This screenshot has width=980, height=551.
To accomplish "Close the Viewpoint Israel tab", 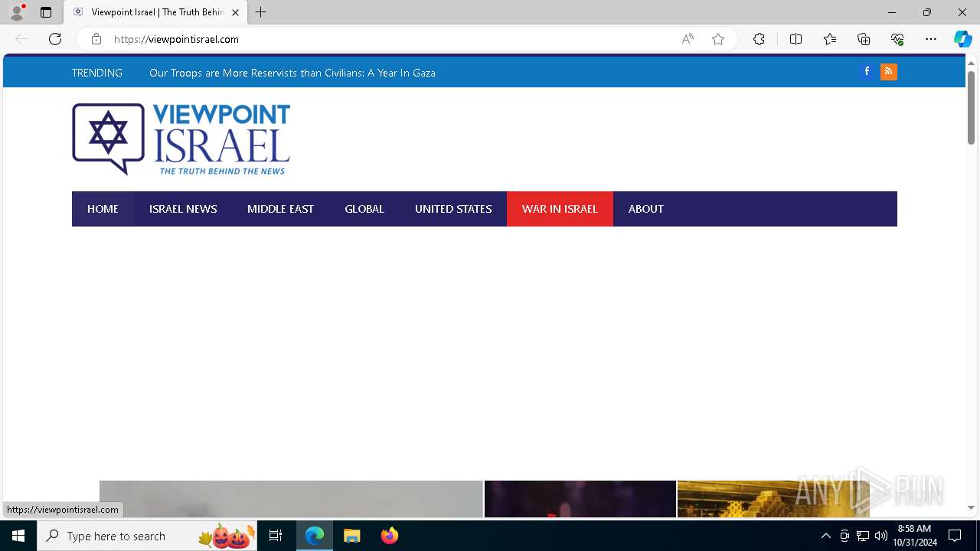I will click(235, 12).
